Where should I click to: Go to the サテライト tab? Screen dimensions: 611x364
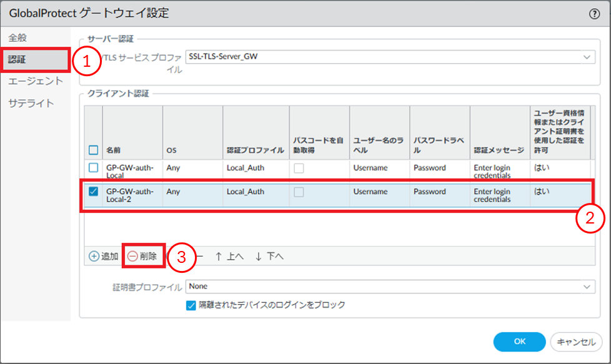point(31,103)
